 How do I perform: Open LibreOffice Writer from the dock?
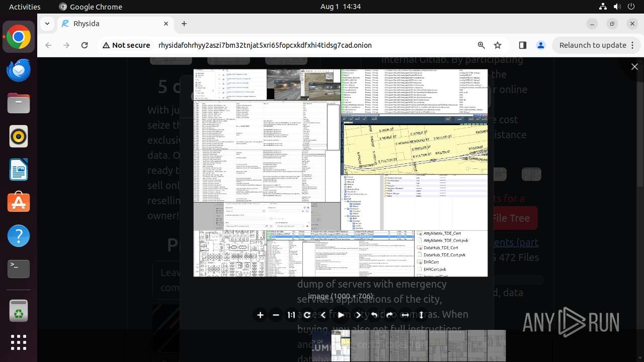[x=19, y=170]
